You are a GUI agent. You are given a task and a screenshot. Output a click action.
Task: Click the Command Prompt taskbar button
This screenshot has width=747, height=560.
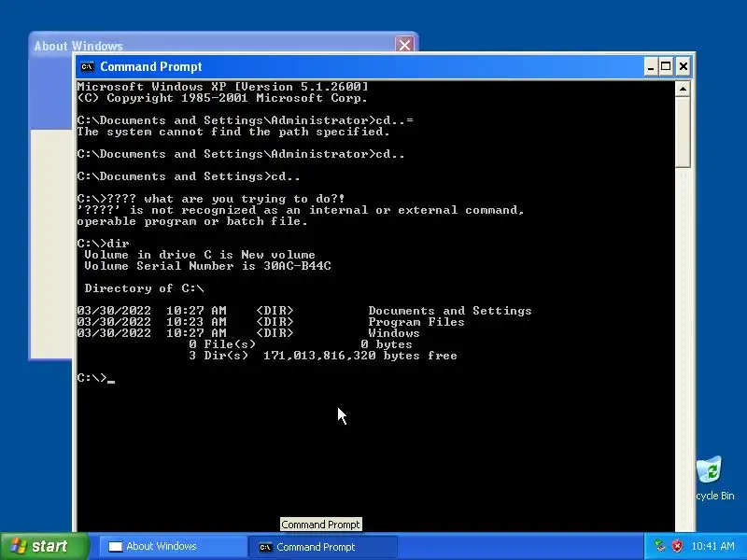pos(322,547)
